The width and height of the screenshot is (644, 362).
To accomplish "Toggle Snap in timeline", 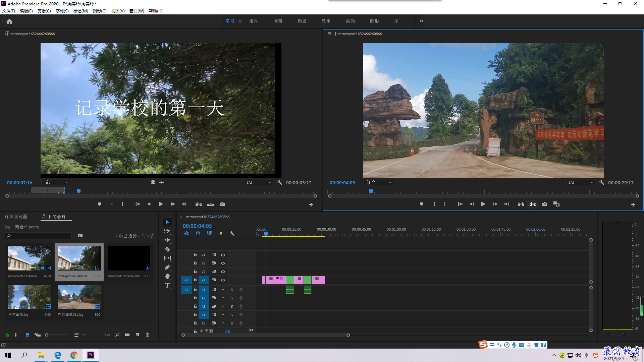I will 198,233.
